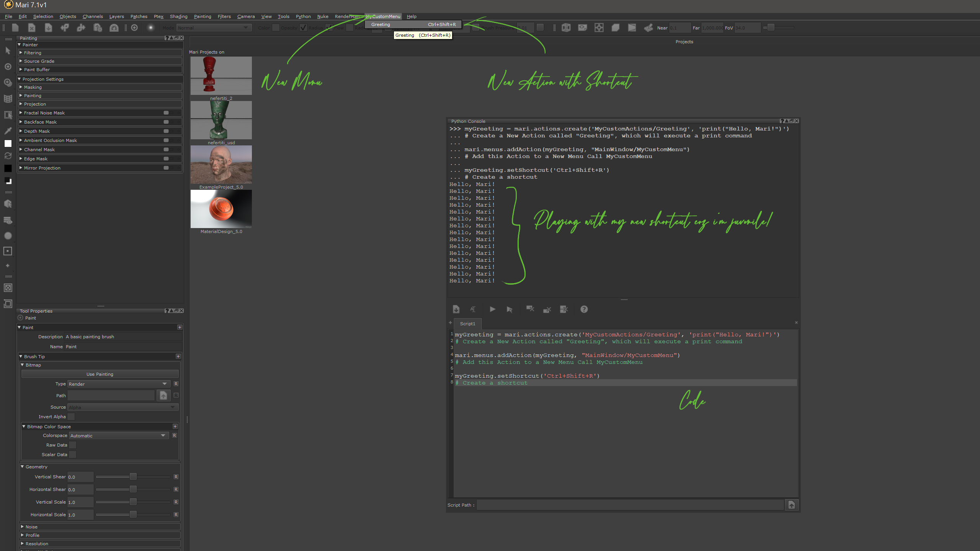The width and height of the screenshot is (980, 551).
Task: Click the new project icon in toolbar
Action: pyautogui.click(x=15, y=28)
